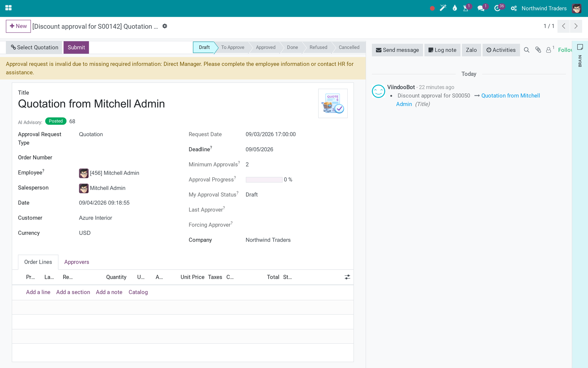588x368 pixels.
Task: Open the main apps menu grid icon
Action: pyautogui.click(x=9, y=8)
